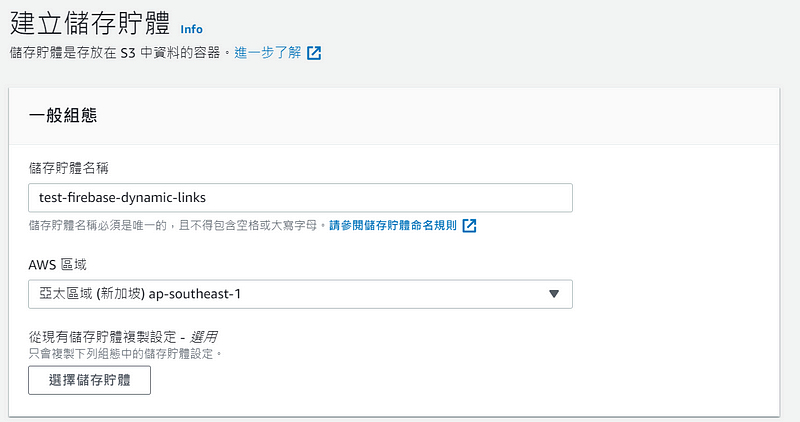Open the 請參閱儲存貯體命名規則 link
800x422 pixels.
point(393,226)
